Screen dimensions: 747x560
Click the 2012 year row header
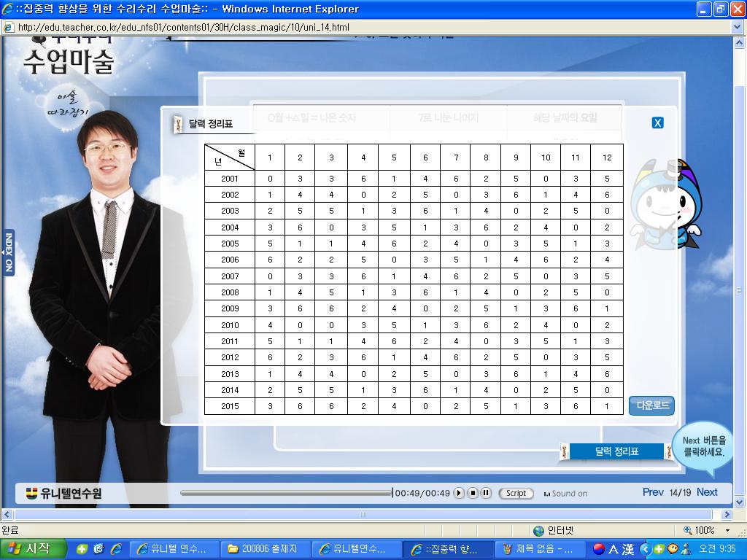tap(230, 357)
